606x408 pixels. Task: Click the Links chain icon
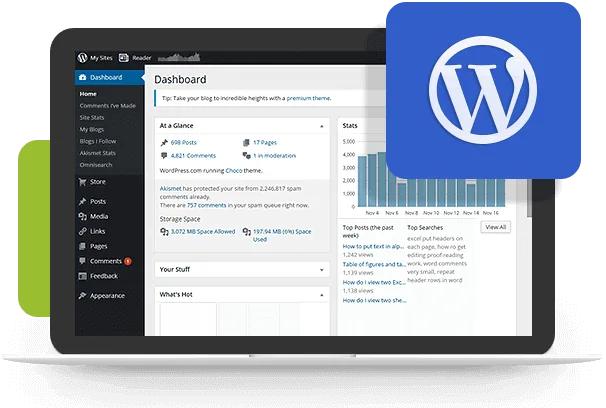tap(82, 231)
